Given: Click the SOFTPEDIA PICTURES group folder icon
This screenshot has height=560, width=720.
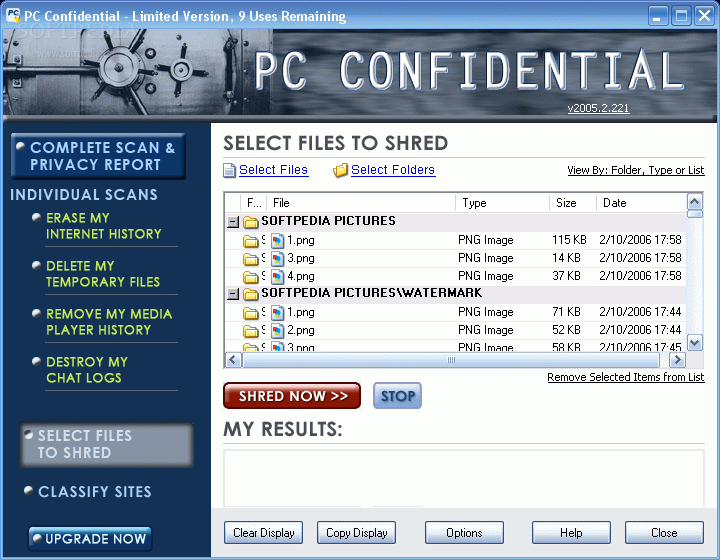Looking at the screenshot, I should coord(250,222).
